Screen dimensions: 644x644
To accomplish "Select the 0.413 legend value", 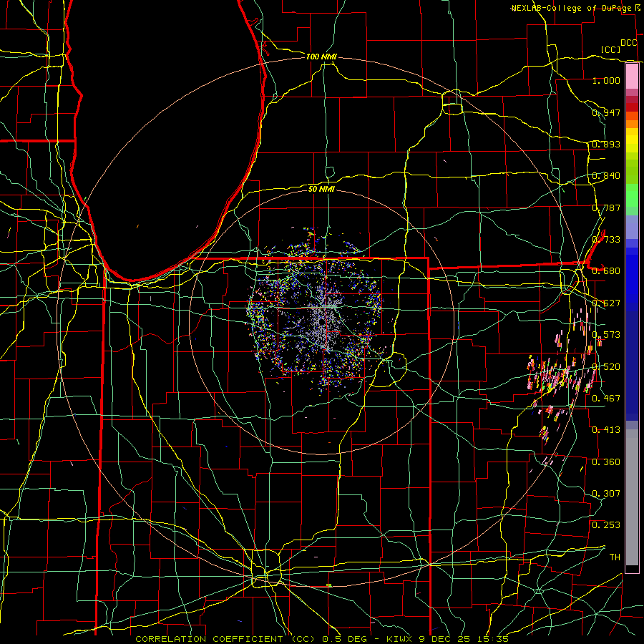I will [x=606, y=430].
